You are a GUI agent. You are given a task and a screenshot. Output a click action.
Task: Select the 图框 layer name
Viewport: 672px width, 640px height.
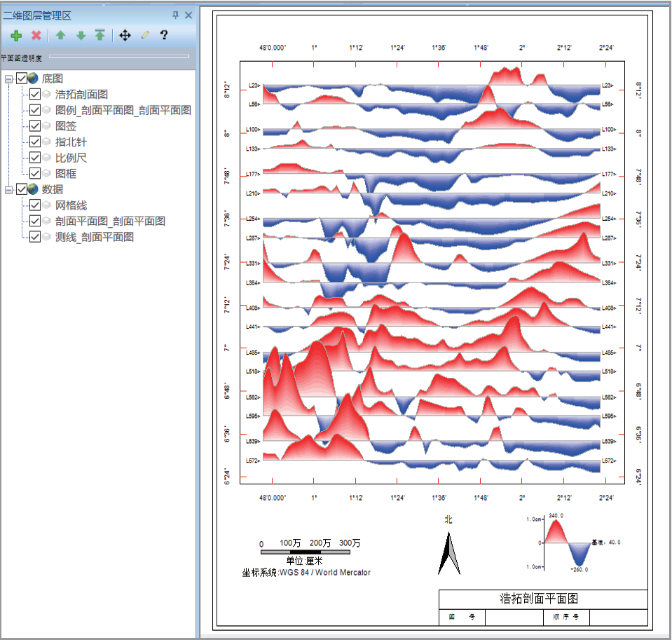(x=66, y=174)
